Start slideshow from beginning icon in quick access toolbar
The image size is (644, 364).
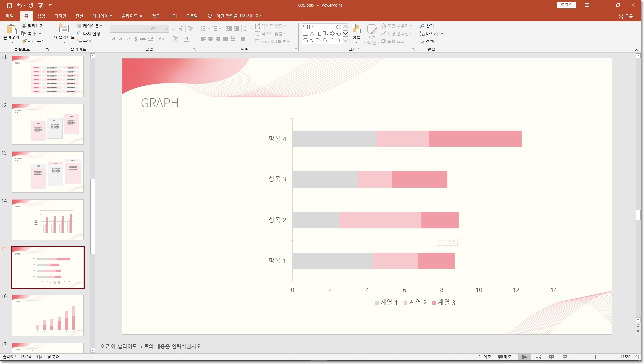tap(41, 5)
